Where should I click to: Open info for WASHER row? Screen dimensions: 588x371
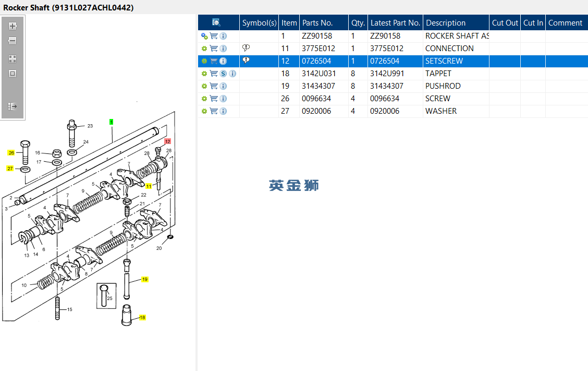tap(223, 111)
